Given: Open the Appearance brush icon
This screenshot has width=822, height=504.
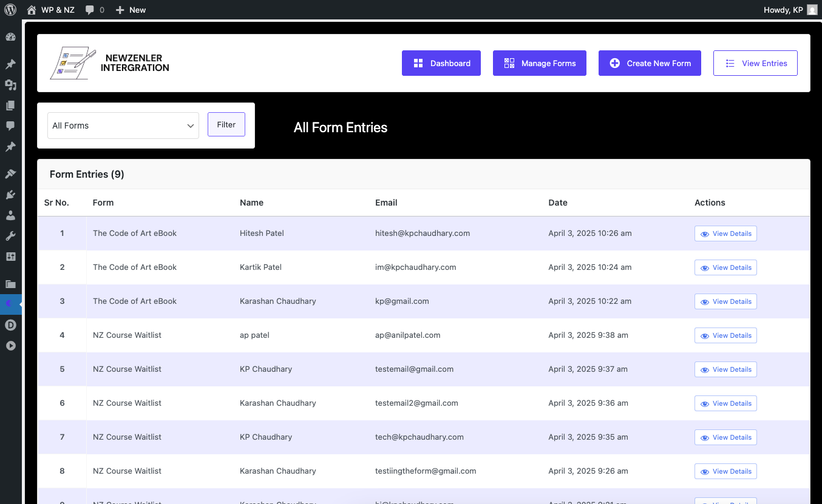Looking at the screenshot, I should (x=10, y=174).
